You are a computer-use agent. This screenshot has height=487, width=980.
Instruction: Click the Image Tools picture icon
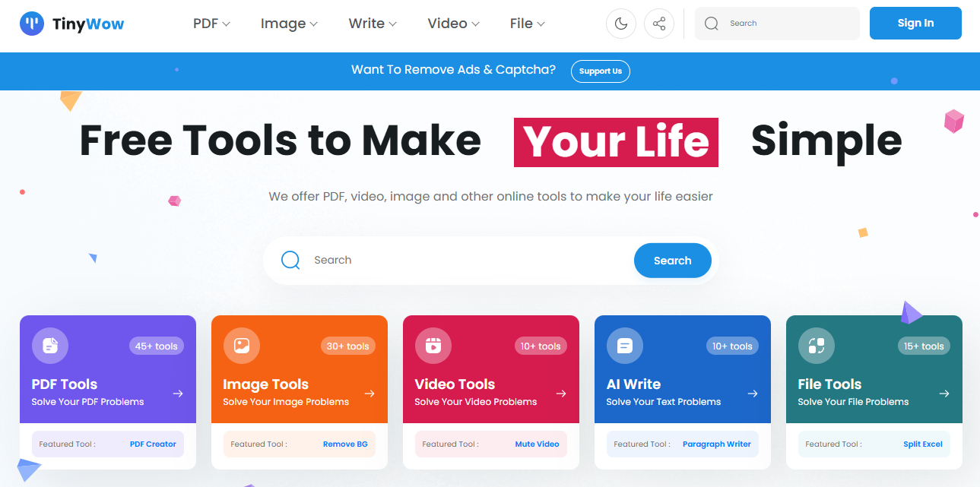[242, 346]
